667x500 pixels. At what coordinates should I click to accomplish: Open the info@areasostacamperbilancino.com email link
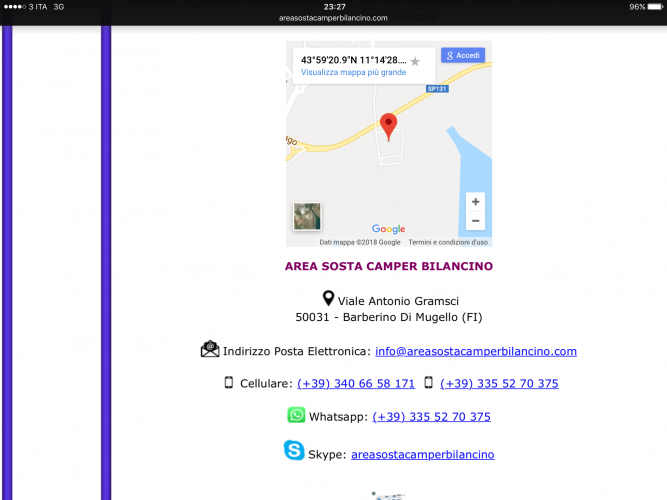[475, 351]
